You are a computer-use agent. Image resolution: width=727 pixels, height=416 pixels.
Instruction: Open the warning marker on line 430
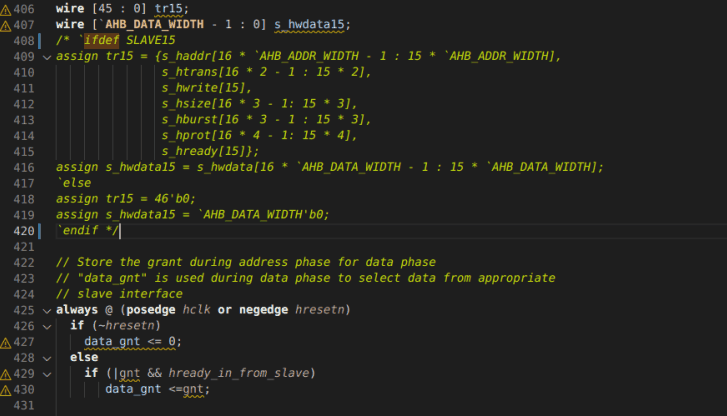[x=6, y=390]
